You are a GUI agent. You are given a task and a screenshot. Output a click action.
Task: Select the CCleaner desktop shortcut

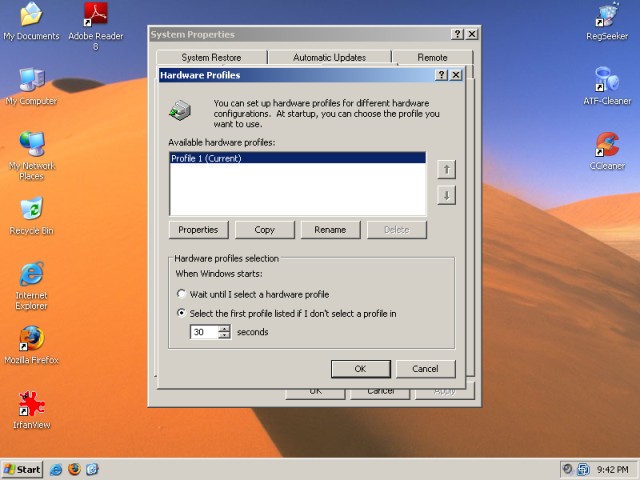pos(607,151)
